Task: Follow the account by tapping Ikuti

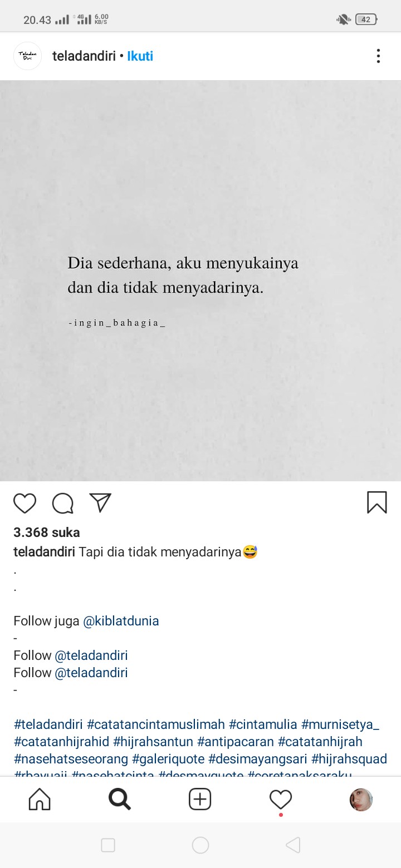Action: coord(140,56)
